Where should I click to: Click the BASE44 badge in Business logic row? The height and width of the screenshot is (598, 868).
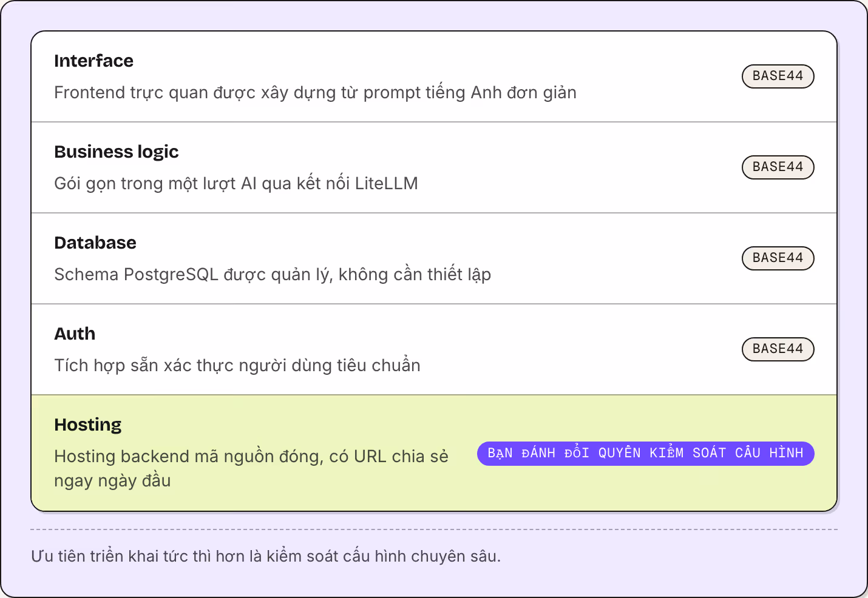click(x=778, y=167)
